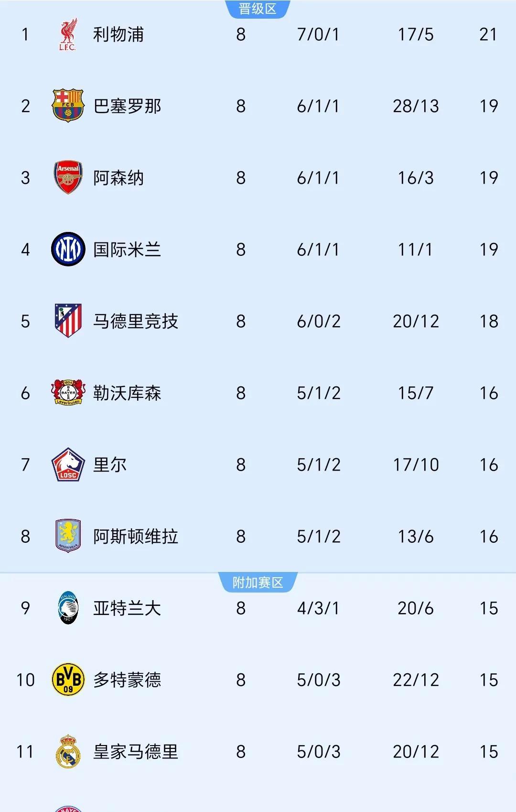Open team name 巴塞罗那
This screenshot has width=516, height=812.
point(127,106)
